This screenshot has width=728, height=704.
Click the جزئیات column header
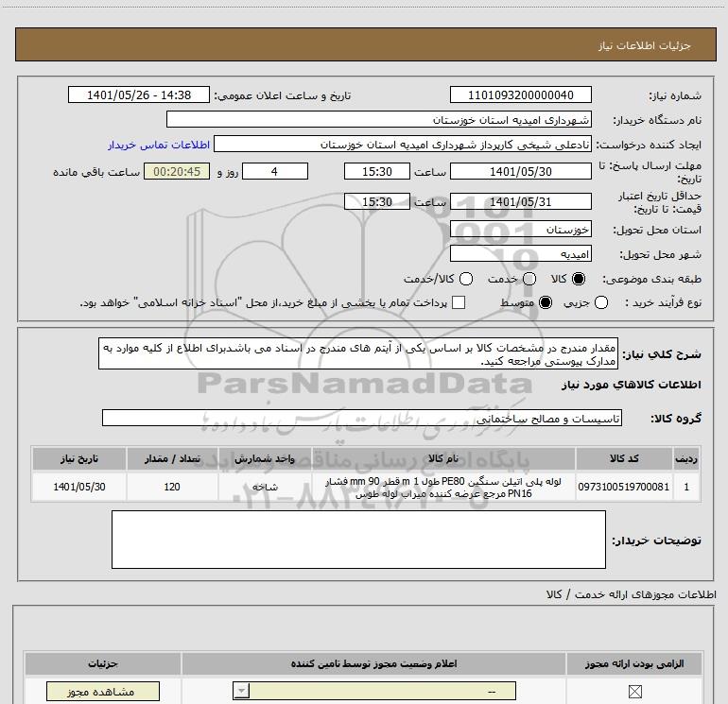click(103, 664)
